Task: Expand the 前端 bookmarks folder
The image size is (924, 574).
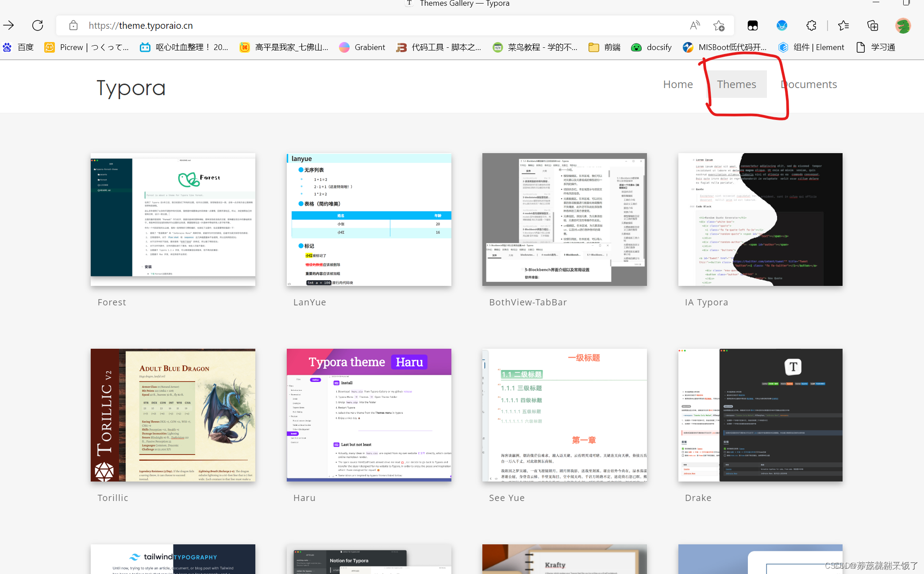Action: (x=604, y=47)
